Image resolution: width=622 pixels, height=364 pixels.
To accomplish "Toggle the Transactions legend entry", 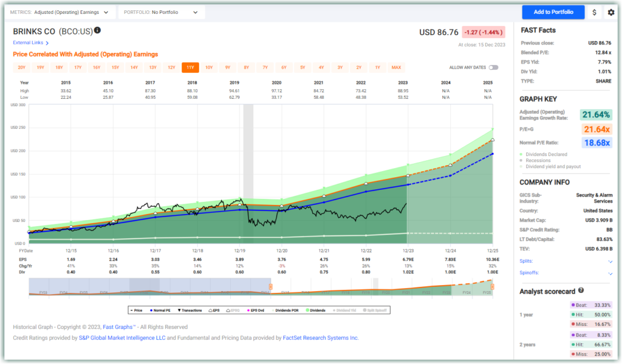I will point(190,310).
